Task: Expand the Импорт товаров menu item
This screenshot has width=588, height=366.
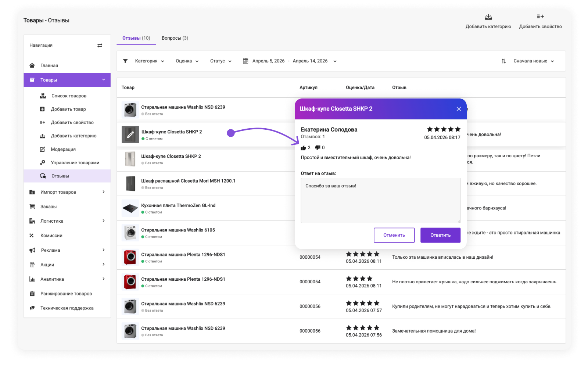Action: click(x=67, y=192)
